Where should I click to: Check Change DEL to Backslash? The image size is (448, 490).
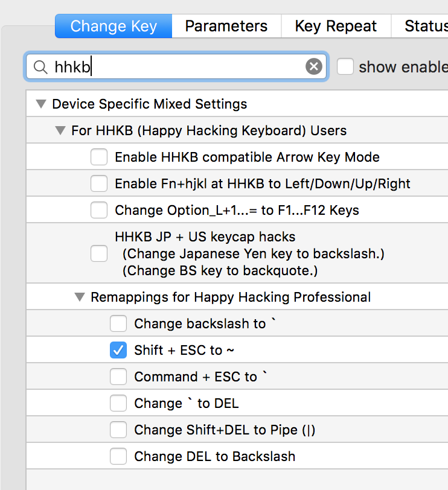coord(118,456)
